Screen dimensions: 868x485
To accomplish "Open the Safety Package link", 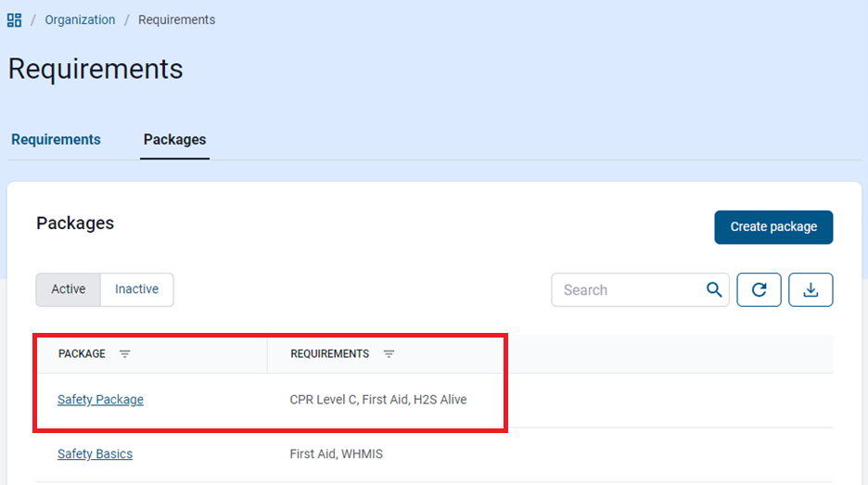I will tap(100, 400).
